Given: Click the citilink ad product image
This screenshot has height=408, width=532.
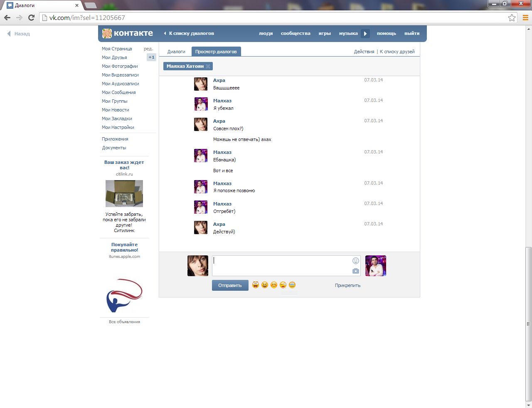Looking at the screenshot, I should click(x=124, y=193).
